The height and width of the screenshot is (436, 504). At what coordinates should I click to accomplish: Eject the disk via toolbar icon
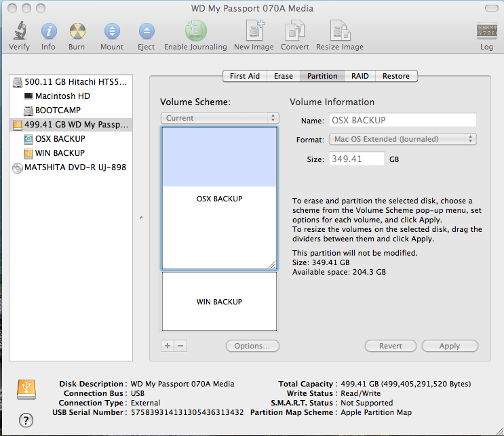[x=147, y=31]
